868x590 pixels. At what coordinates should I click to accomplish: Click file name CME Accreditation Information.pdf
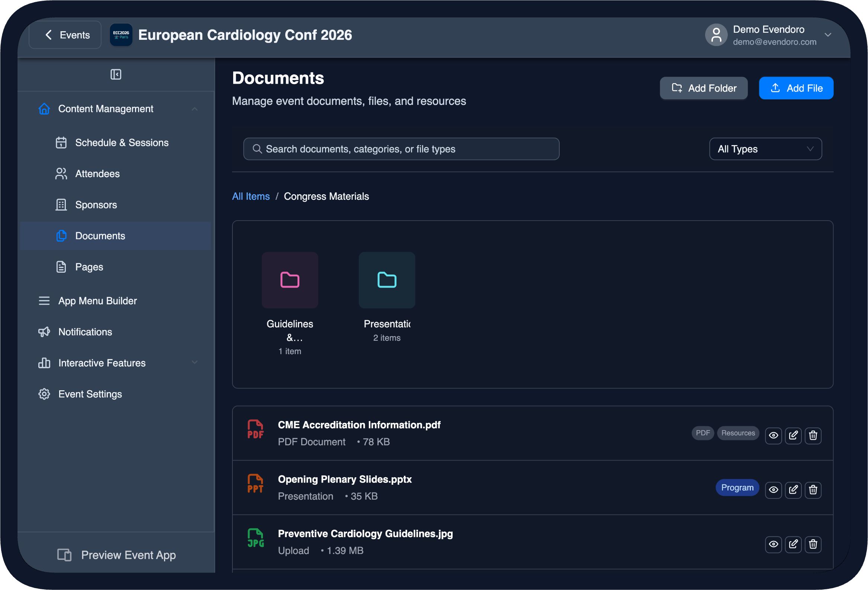pos(359,425)
